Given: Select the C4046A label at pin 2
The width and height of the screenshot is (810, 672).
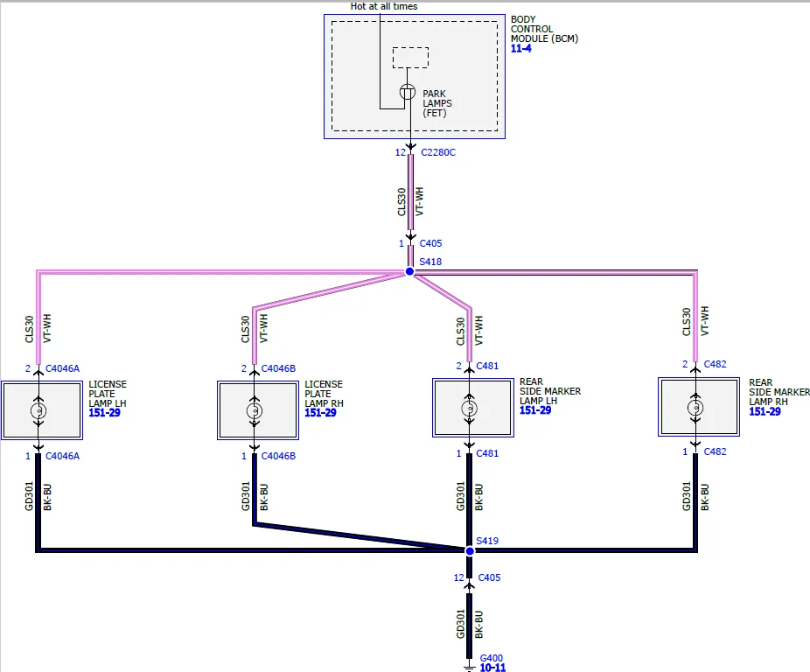Looking at the screenshot, I should click(62, 368).
